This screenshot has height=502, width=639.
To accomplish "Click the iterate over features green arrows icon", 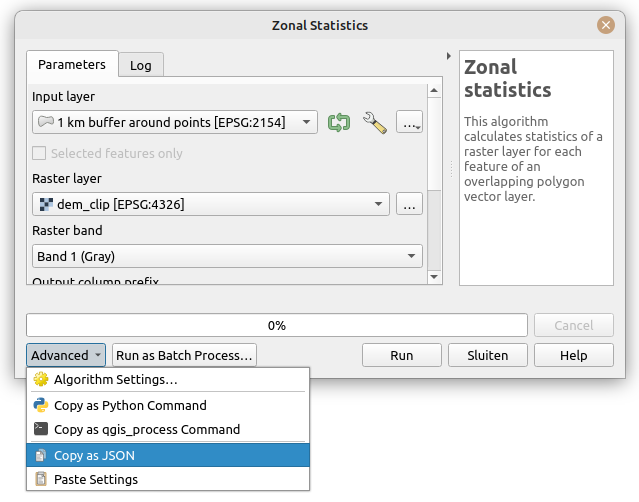I will [339, 122].
